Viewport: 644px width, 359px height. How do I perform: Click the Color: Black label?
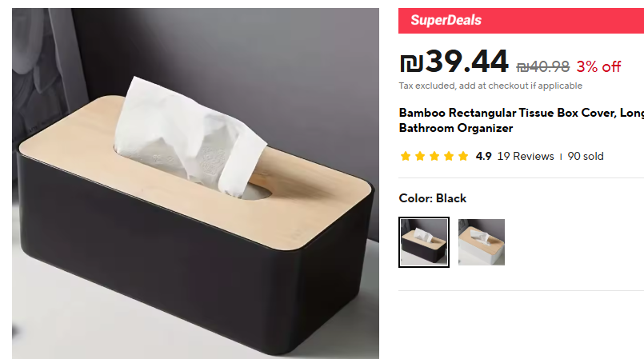click(x=433, y=198)
